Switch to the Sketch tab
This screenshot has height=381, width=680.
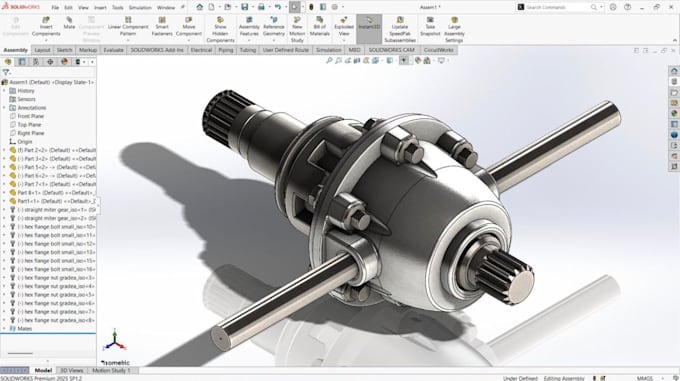tap(64, 50)
